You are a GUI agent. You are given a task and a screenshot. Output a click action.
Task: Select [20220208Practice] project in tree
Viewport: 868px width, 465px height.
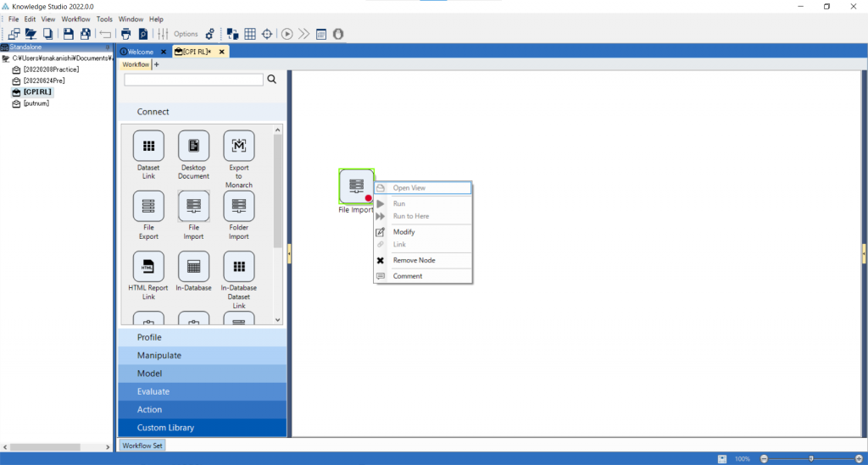(x=51, y=69)
